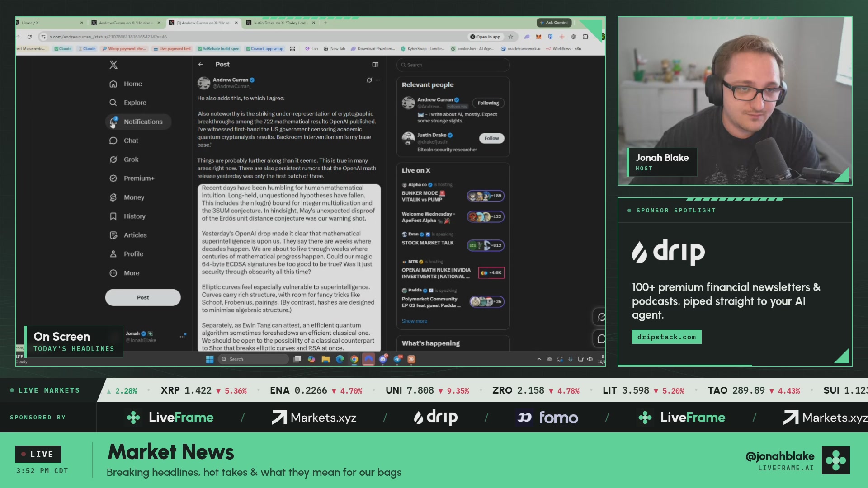
Task: Open reader view icon beside Post header
Action: click(x=375, y=65)
